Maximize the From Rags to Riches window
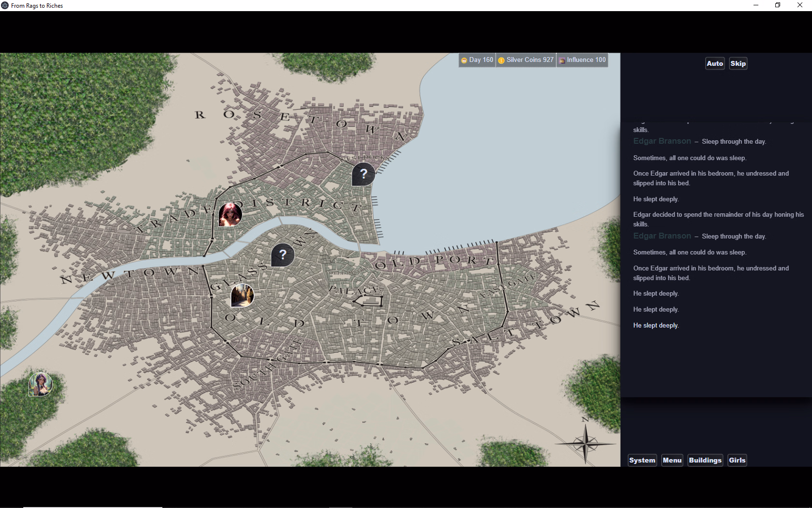This screenshot has height=508, width=812. coord(778,5)
